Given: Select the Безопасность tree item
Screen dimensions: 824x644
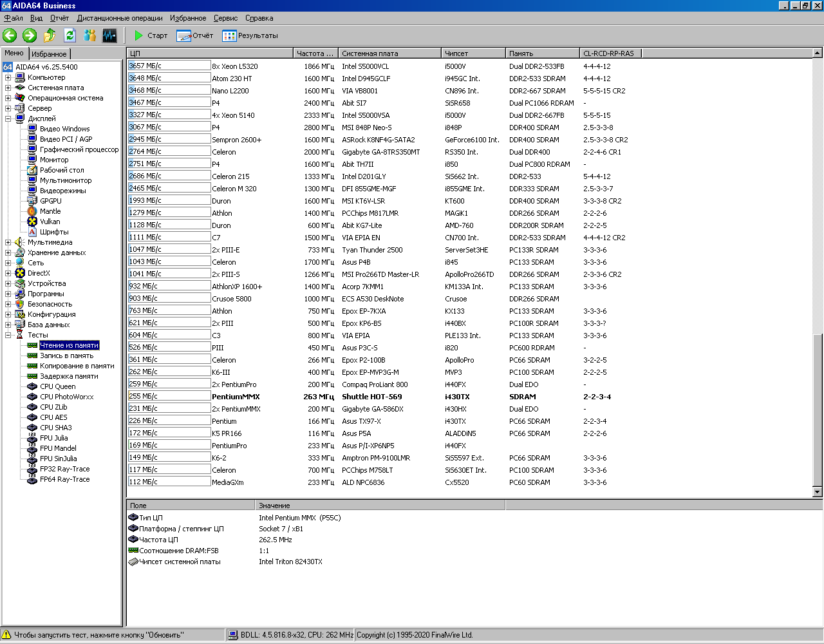Looking at the screenshot, I should click(x=50, y=304).
